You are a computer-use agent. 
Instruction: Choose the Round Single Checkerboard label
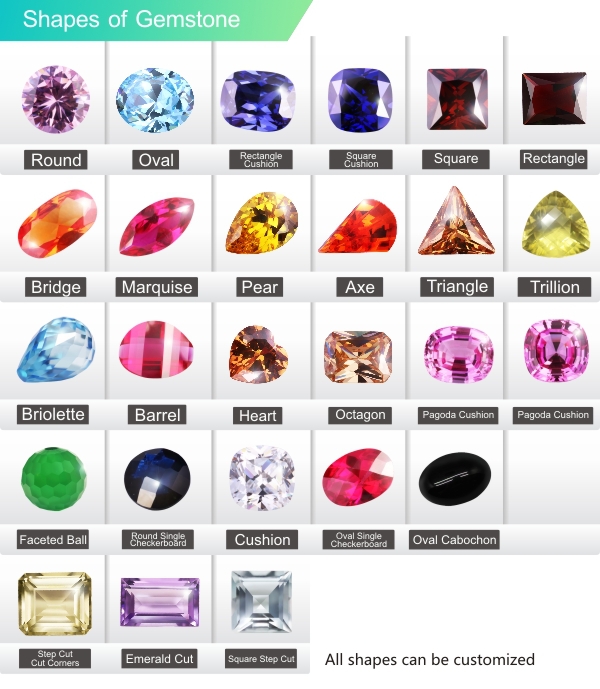click(x=158, y=539)
